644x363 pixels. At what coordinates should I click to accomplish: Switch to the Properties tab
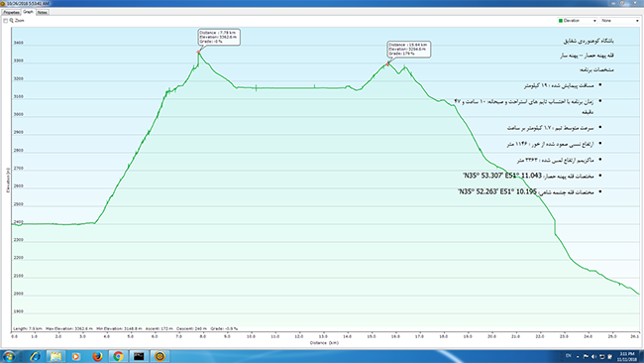[x=11, y=12]
